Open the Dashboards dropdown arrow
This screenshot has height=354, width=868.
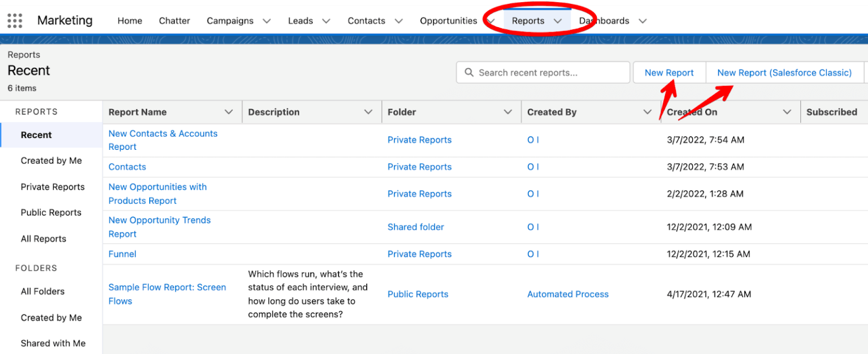click(643, 21)
